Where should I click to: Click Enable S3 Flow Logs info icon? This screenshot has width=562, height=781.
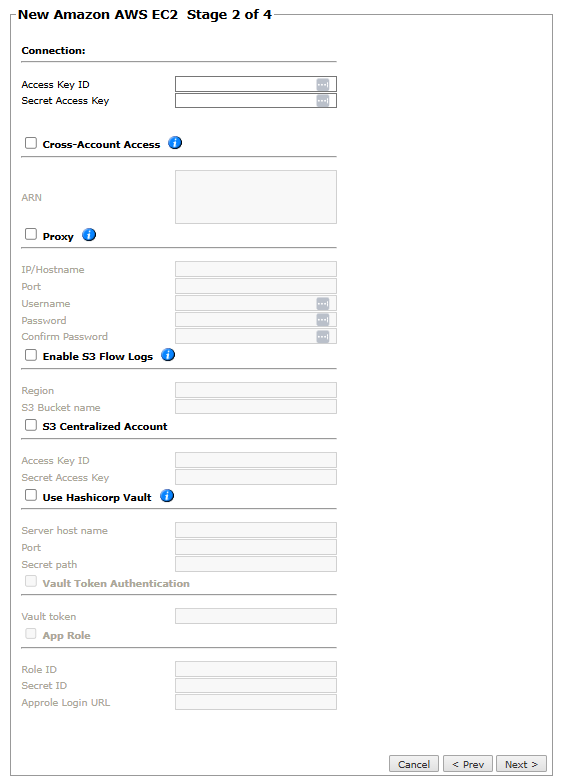point(168,355)
